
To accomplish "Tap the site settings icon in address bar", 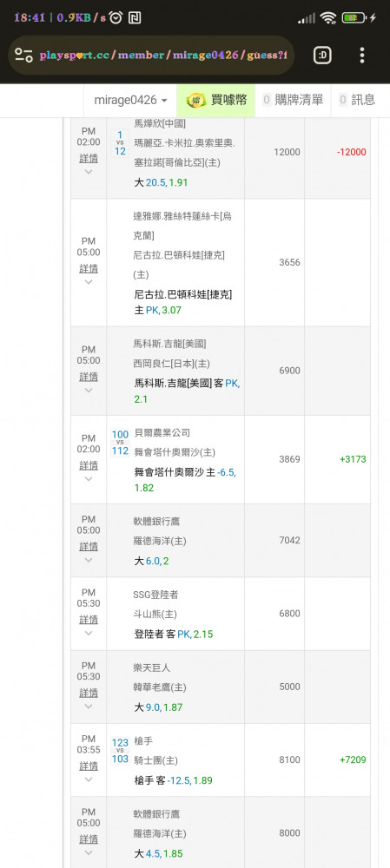I will tap(23, 55).
